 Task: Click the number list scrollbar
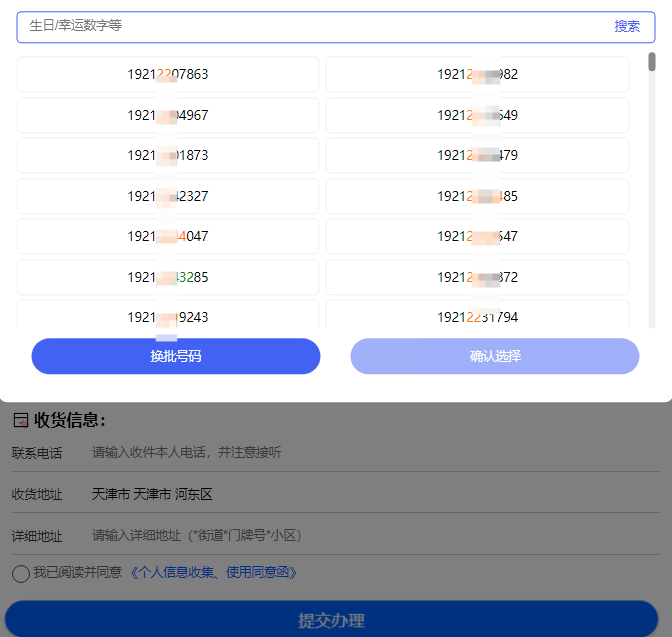tap(652, 63)
